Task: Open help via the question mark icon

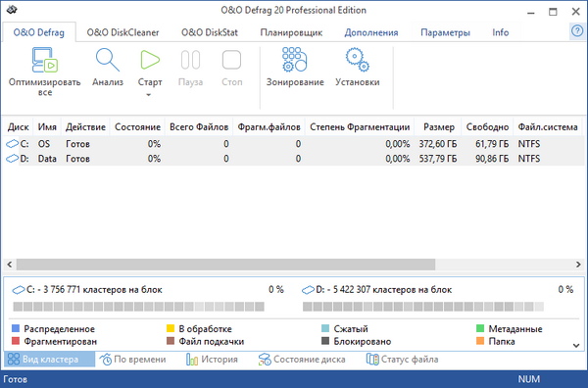Action: [577, 30]
